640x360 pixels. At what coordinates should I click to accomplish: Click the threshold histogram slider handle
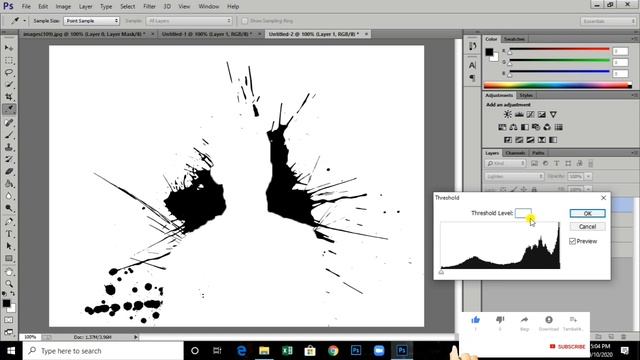(441, 272)
